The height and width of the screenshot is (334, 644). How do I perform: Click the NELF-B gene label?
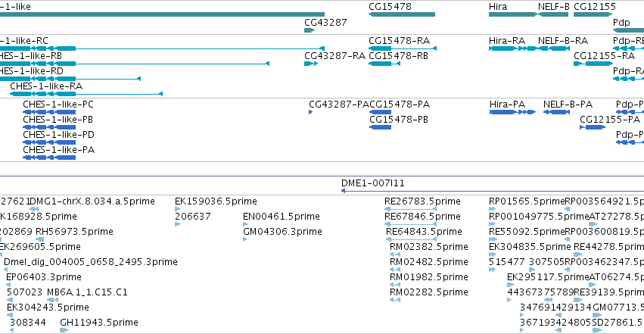(x=554, y=7)
